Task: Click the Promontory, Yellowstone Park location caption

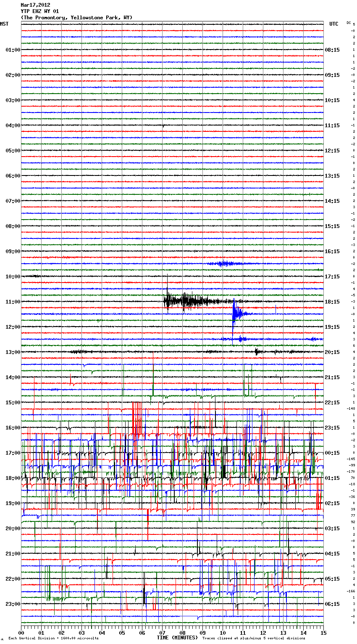Action: pyautogui.click(x=76, y=18)
